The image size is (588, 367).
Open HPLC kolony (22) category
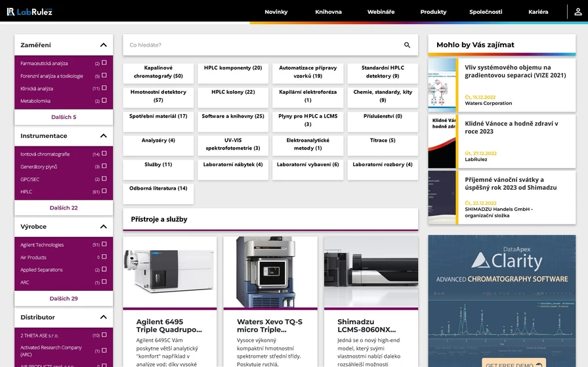coord(233,97)
